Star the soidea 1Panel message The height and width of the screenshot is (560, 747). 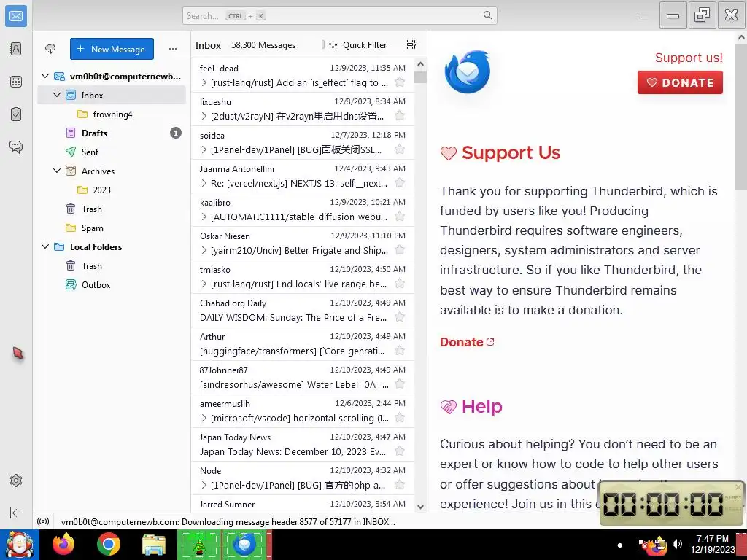[x=400, y=149]
